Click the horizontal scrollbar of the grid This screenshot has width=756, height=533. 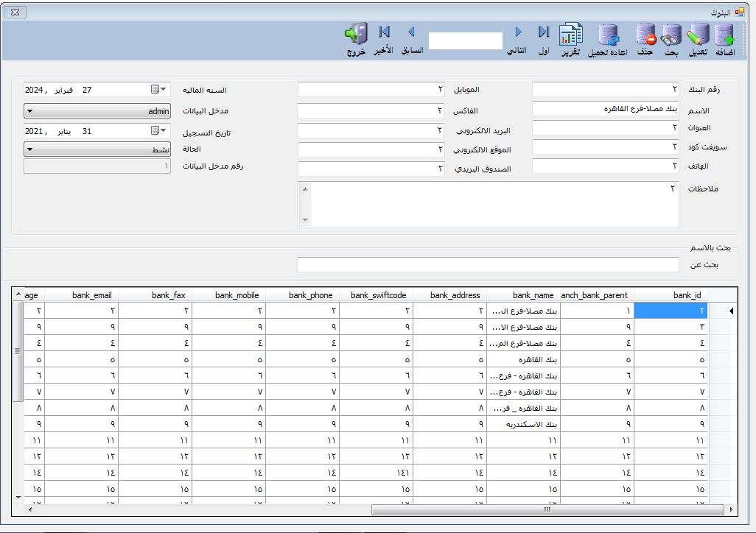[x=545, y=509]
